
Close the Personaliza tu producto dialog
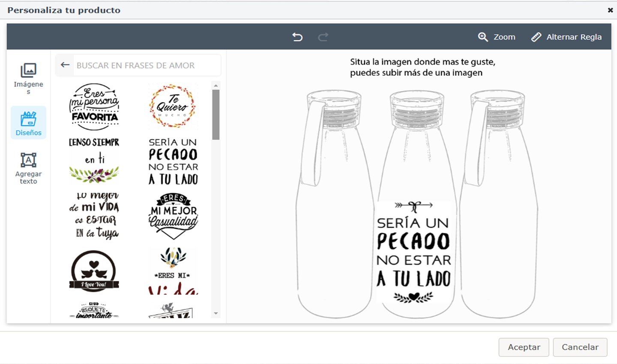[610, 10]
